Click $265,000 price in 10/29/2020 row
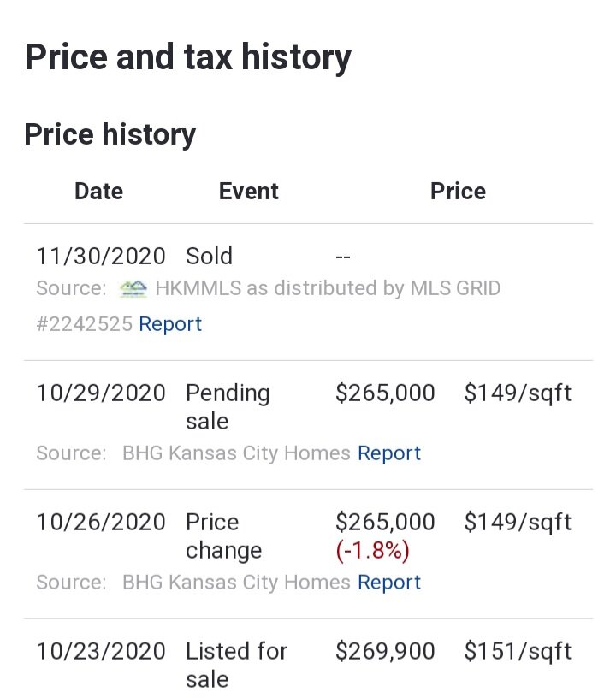This screenshot has height=698, width=616. pyautogui.click(x=385, y=393)
